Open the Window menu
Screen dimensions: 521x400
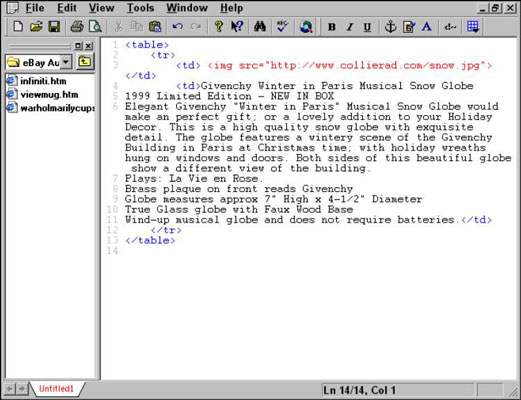187,8
